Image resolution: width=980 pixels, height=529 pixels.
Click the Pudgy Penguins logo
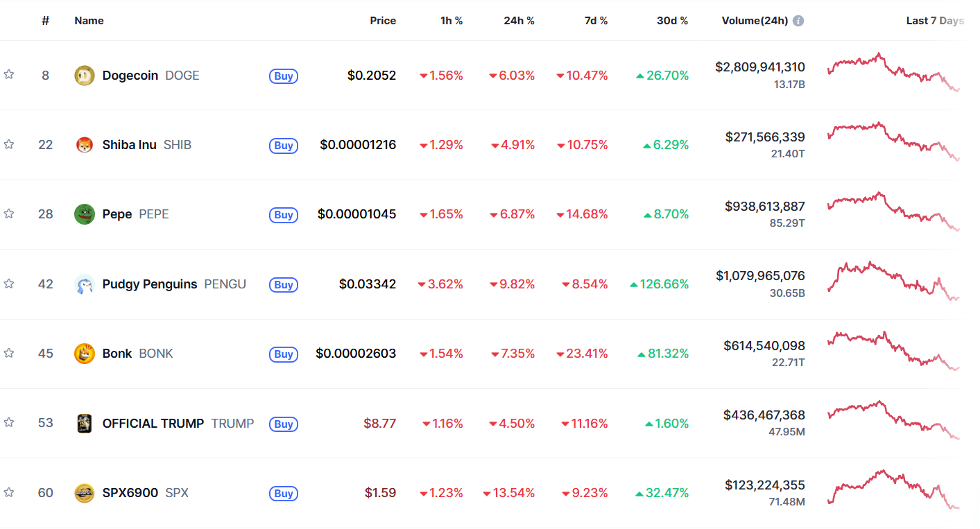coord(84,284)
